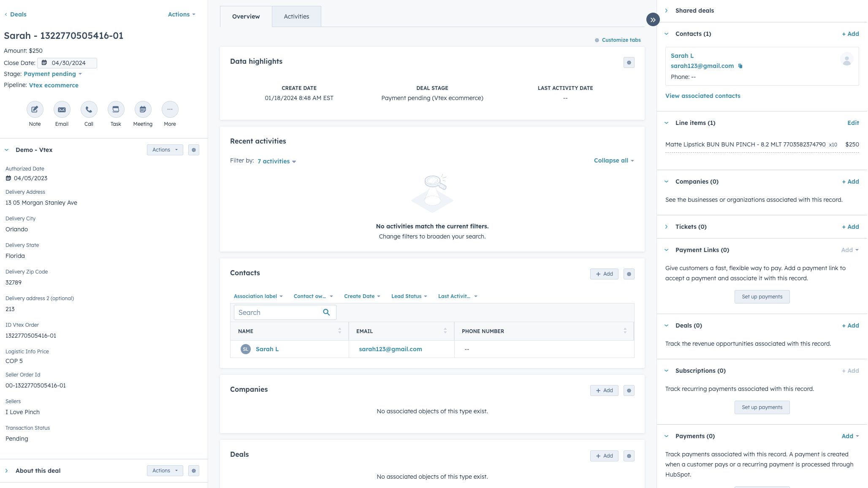Click the View associated contacts link
Screen dimensions: 868x488
tap(703, 96)
